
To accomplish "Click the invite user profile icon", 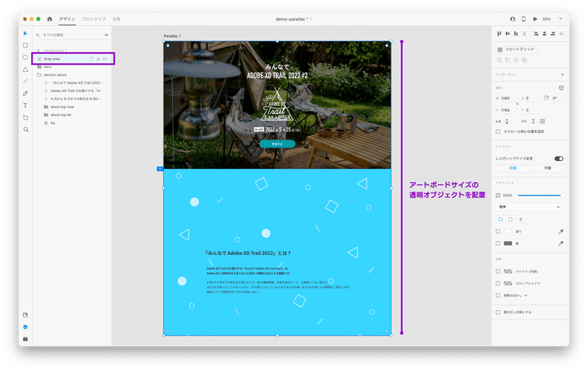I will pos(512,19).
